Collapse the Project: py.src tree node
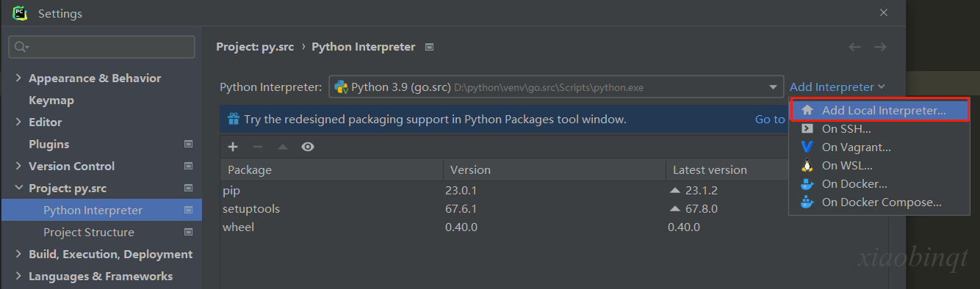The height and width of the screenshot is (289, 980). coord(18,189)
